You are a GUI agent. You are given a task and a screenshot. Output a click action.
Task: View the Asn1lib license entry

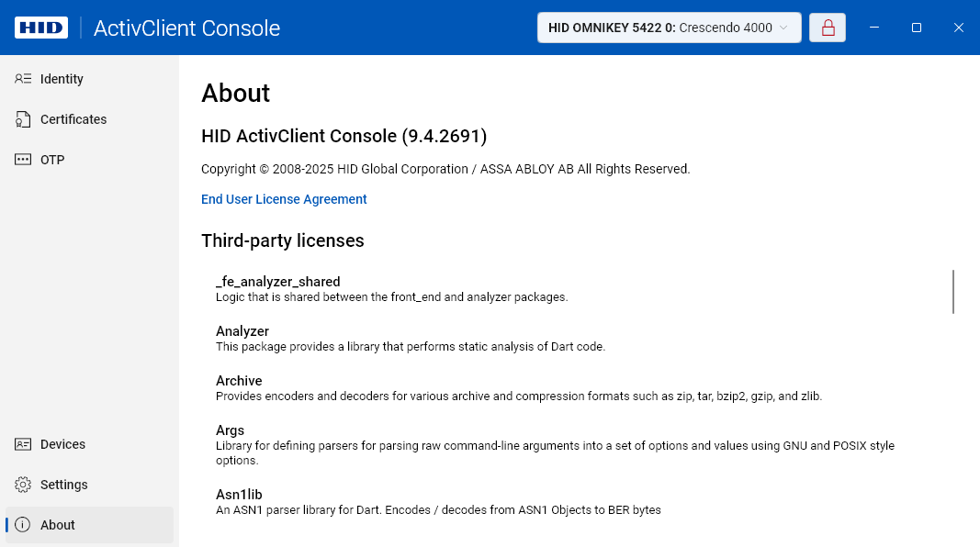click(239, 495)
